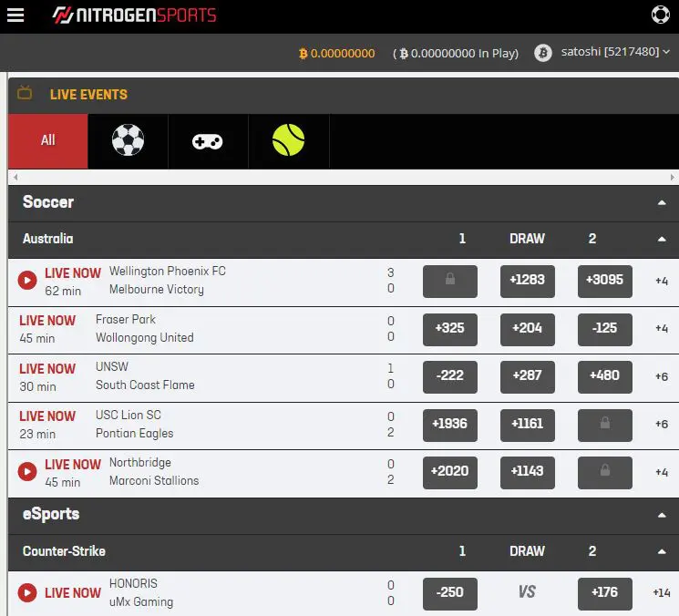Click the Counter-Strike league title
The image size is (679, 616).
tap(64, 551)
